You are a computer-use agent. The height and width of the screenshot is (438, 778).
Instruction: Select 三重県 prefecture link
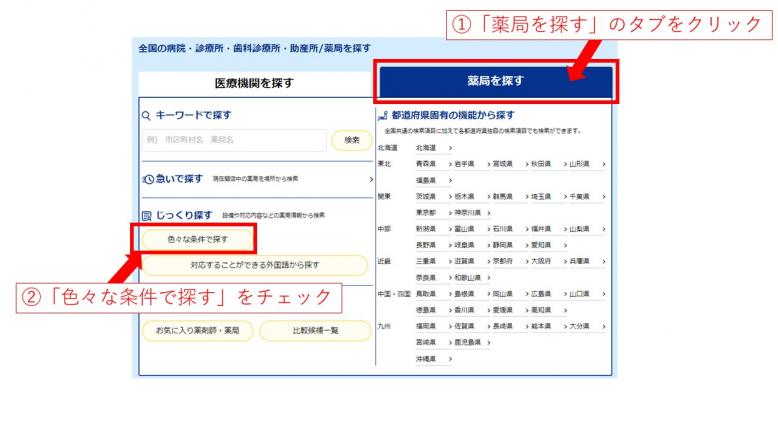click(x=434, y=261)
